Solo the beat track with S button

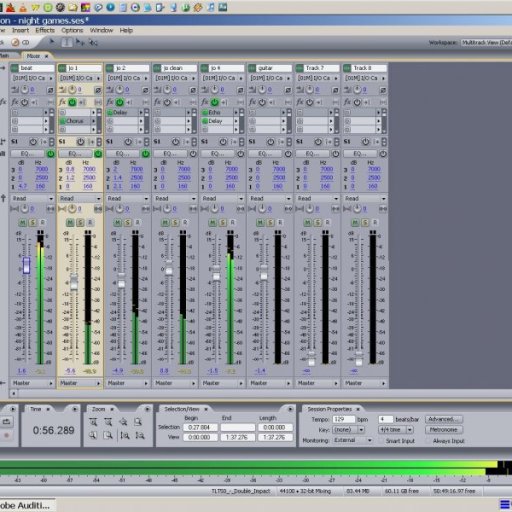(x=32, y=222)
